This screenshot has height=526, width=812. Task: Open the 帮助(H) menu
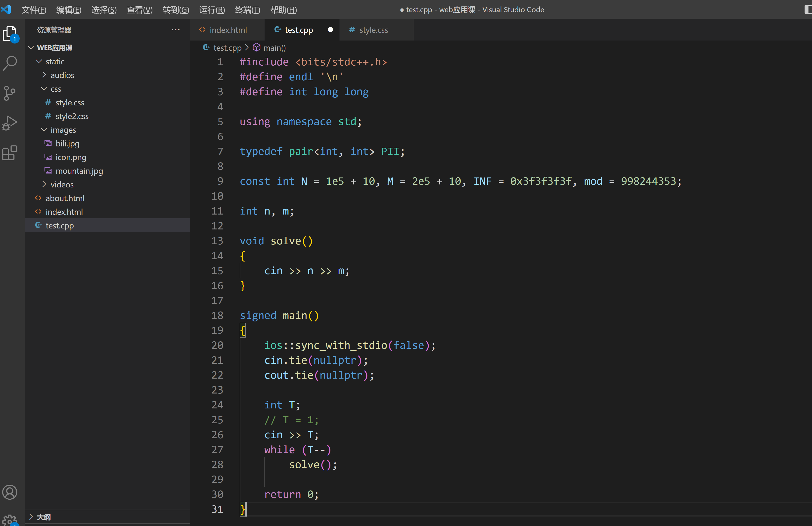(x=283, y=9)
